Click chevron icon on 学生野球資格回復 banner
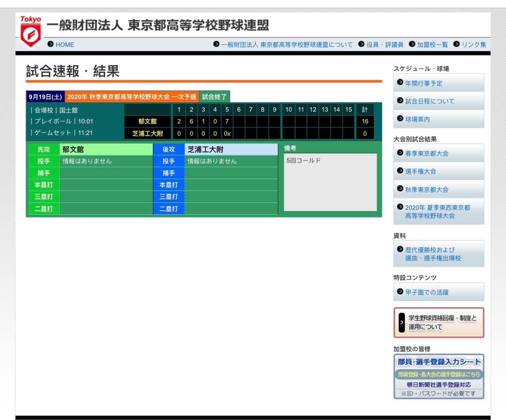The width and height of the screenshot is (506, 420). tap(402, 322)
